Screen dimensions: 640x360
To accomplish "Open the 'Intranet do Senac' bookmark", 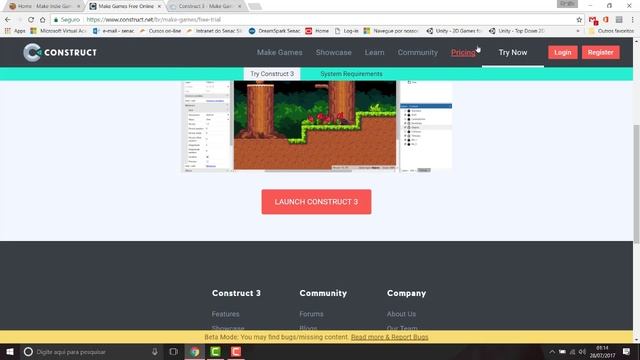I will coord(215,31).
